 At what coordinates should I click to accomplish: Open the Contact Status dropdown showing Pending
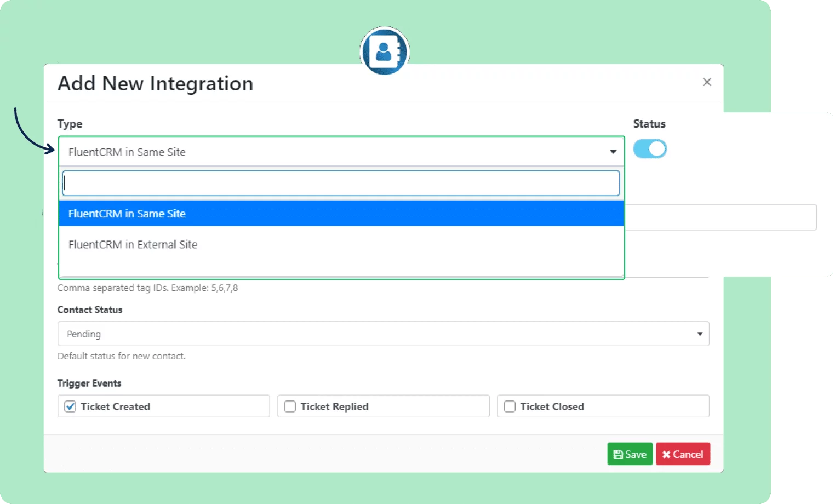click(383, 334)
